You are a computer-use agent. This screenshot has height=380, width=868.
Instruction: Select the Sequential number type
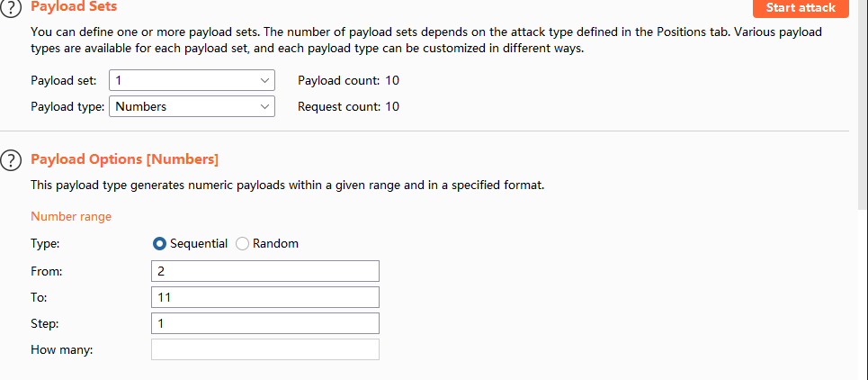click(x=160, y=243)
